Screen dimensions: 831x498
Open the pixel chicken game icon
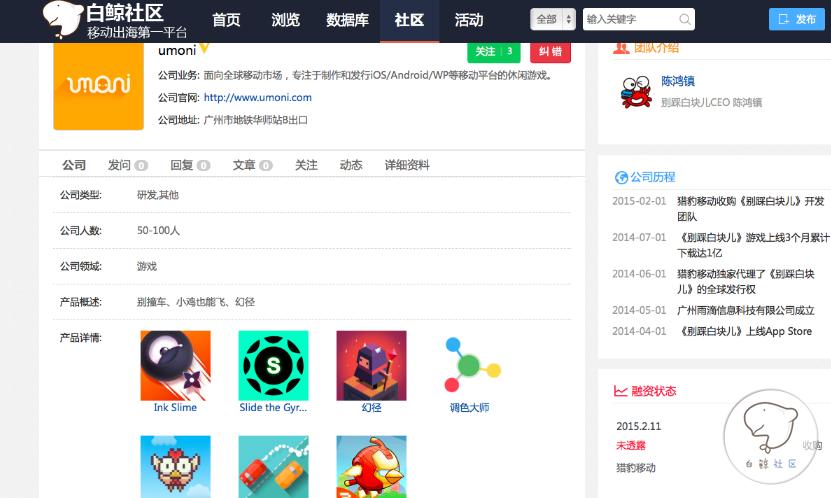[175, 467]
